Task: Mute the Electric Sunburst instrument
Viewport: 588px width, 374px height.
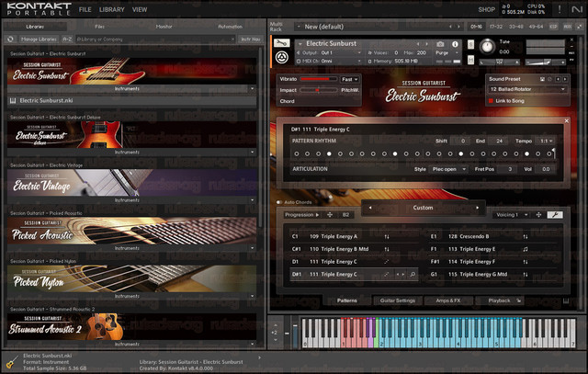Action: 470,60
